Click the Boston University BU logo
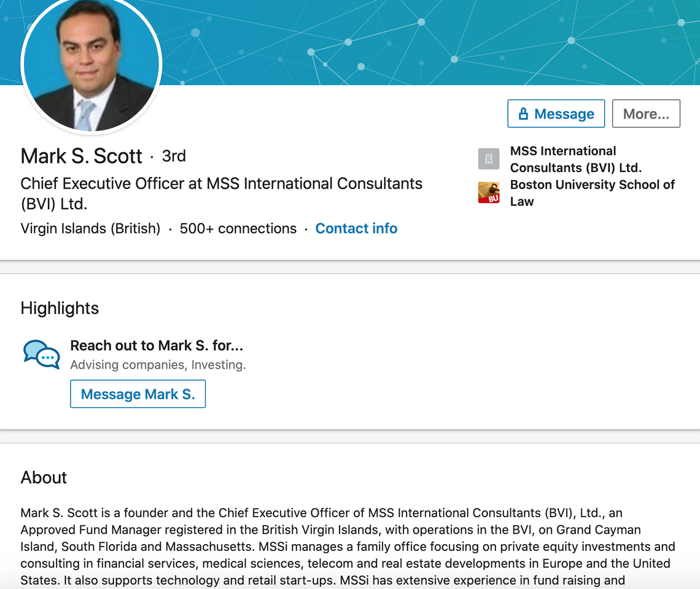 [488, 192]
